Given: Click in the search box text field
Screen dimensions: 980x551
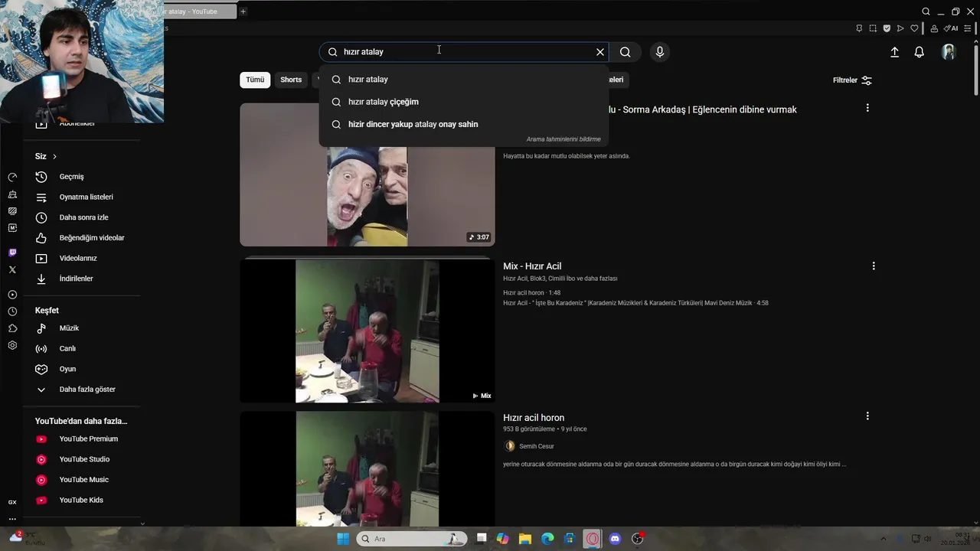Looking at the screenshot, I should coord(464,52).
